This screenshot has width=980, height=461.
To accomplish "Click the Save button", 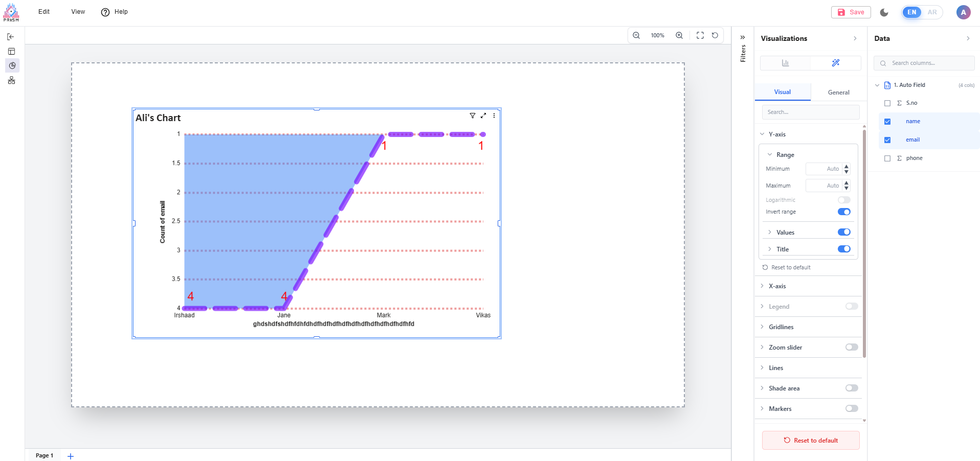I will tap(851, 12).
